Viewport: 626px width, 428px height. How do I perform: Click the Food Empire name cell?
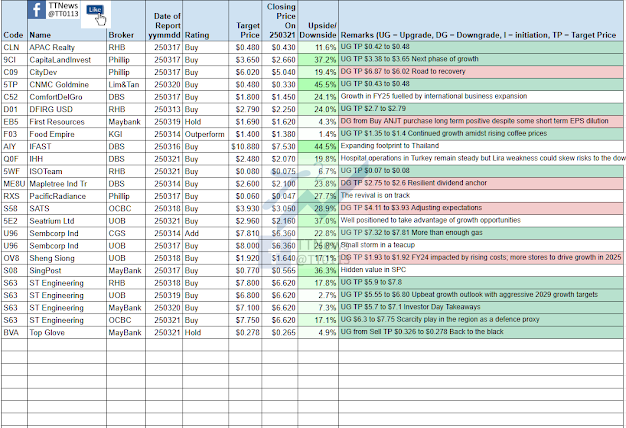67,134
